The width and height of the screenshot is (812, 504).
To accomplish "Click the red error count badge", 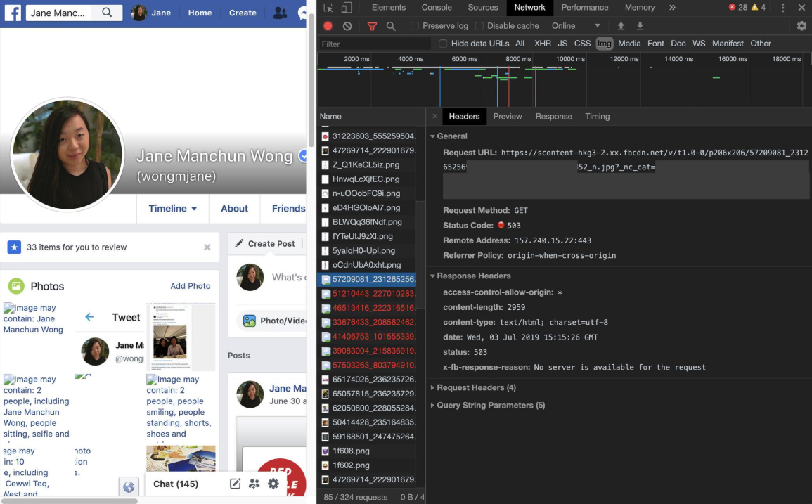I will click(x=738, y=7).
